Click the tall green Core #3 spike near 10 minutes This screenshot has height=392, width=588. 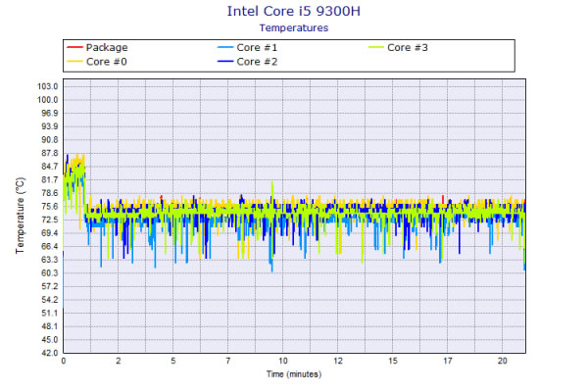pos(272,193)
